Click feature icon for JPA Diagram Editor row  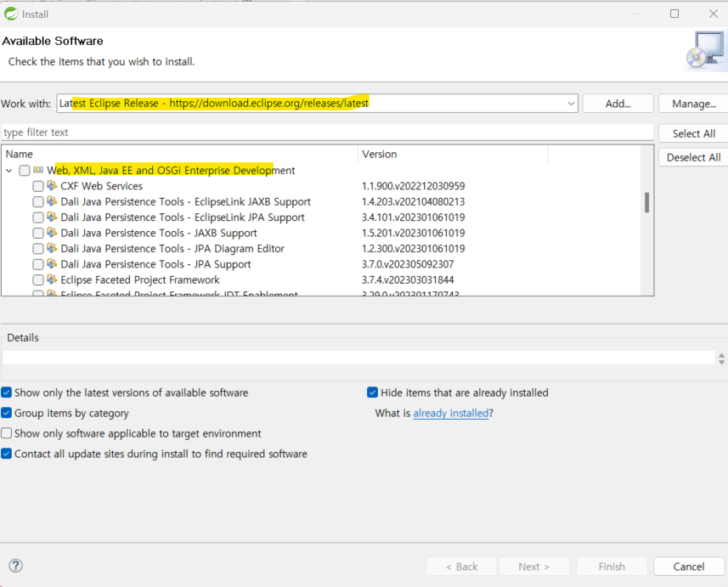(52, 248)
